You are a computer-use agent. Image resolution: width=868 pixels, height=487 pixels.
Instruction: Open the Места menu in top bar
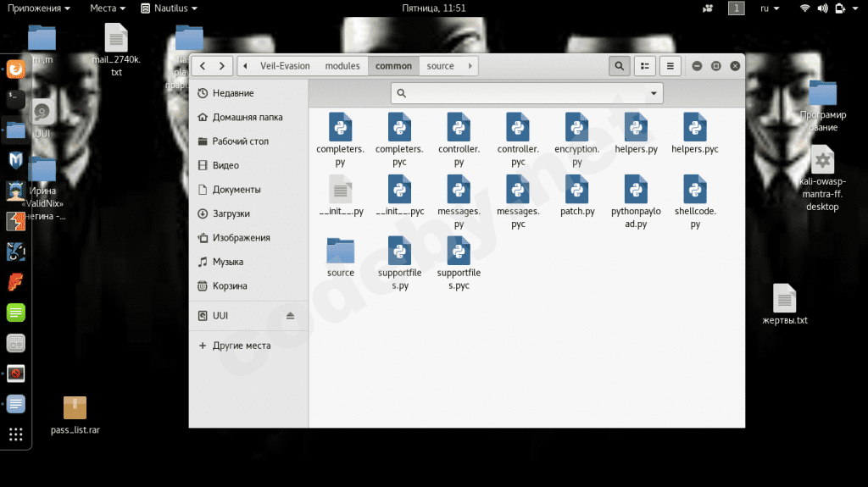(108, 8)
